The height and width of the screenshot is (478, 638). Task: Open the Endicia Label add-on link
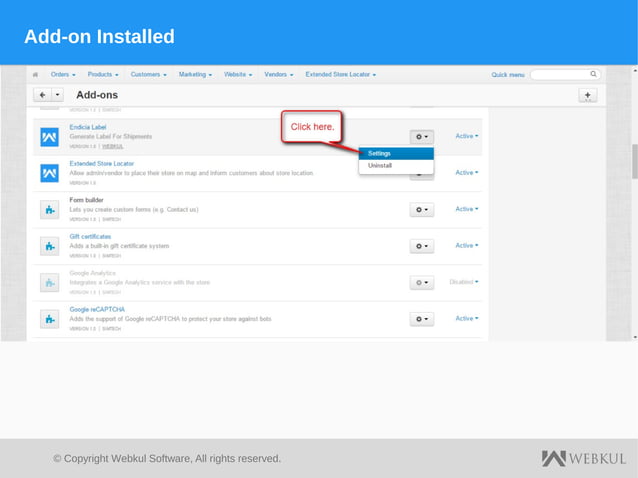87,127
